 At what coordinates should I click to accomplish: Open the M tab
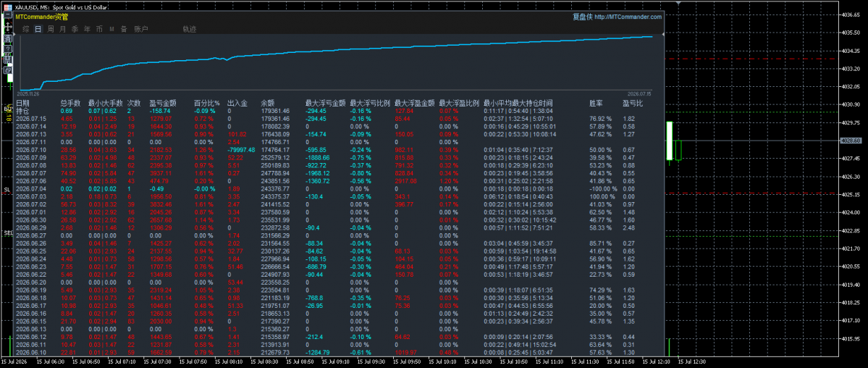pos(111,29)
